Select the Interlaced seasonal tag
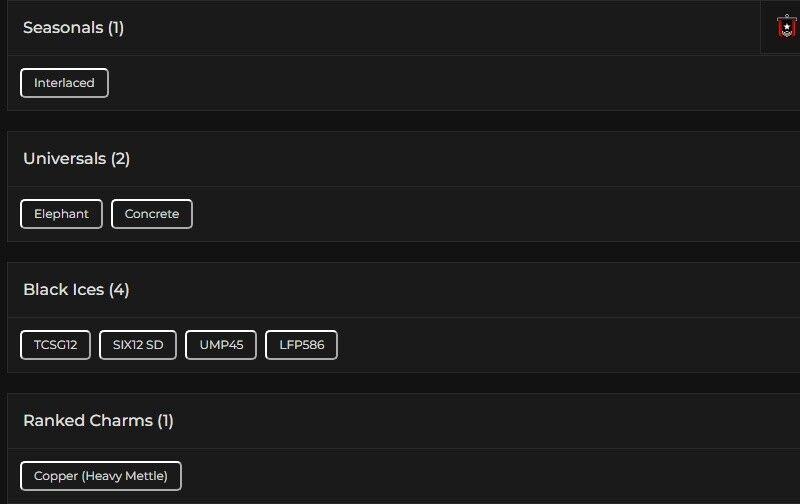The image size is (800, 504). (64, 83)
